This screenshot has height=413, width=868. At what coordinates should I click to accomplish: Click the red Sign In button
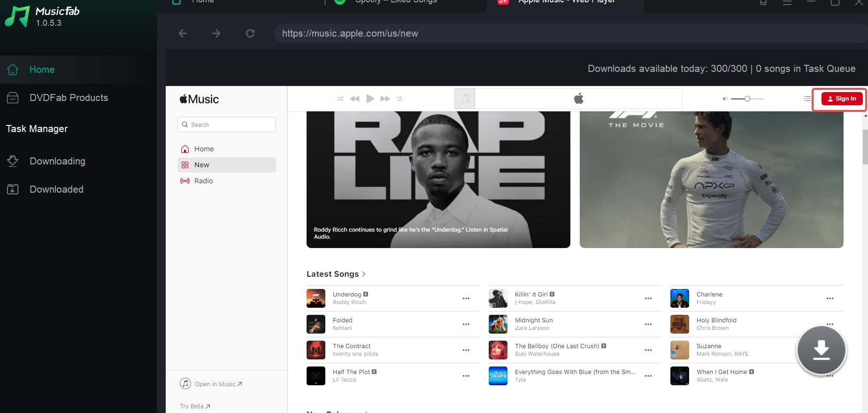[842, 99]
